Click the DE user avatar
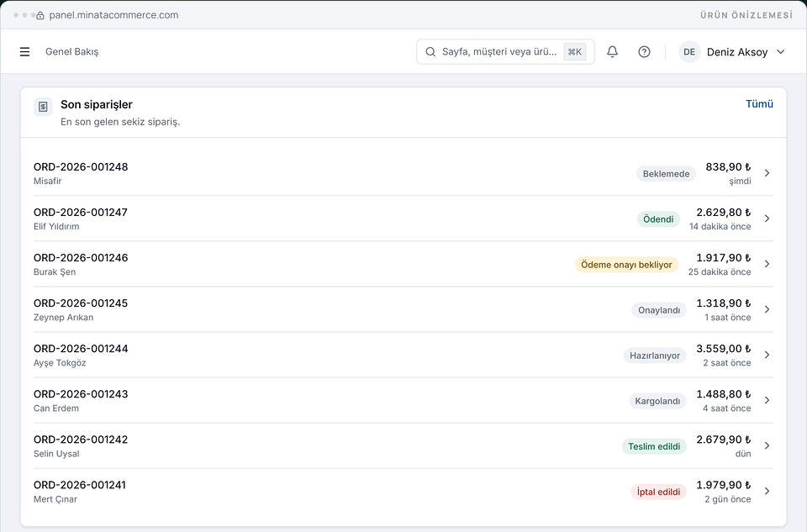 coord(689,51)
